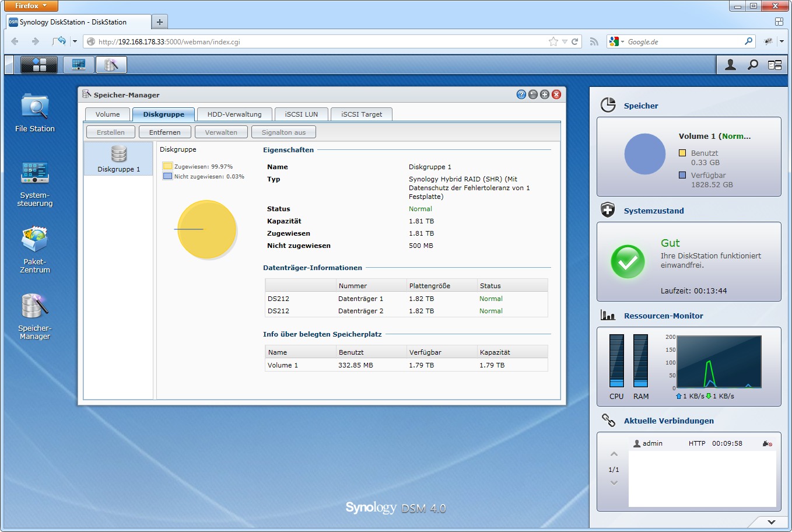The width and height of the screenshot is (792, 532).
Task: Open the iSCSI Target tab
Action: pos(362,114)
